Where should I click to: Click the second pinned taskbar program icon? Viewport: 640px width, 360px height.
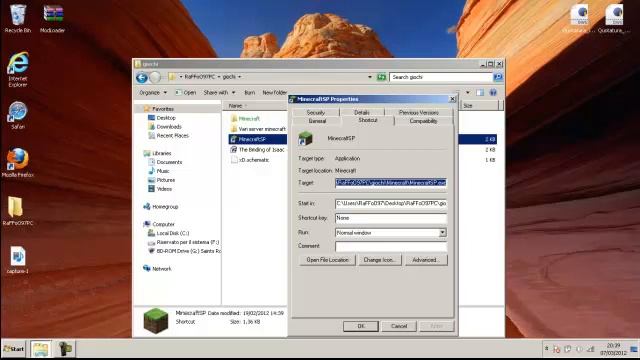point(64,349)
